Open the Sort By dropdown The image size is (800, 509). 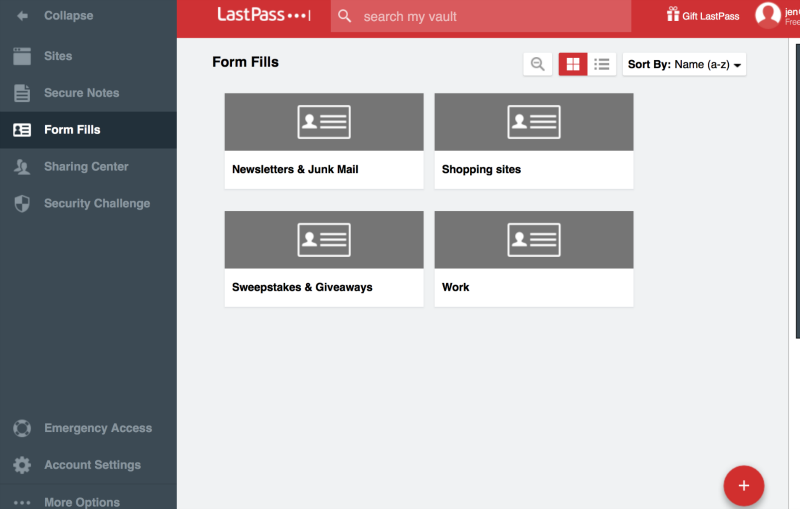pyautogui.click(x=684, y=64)
